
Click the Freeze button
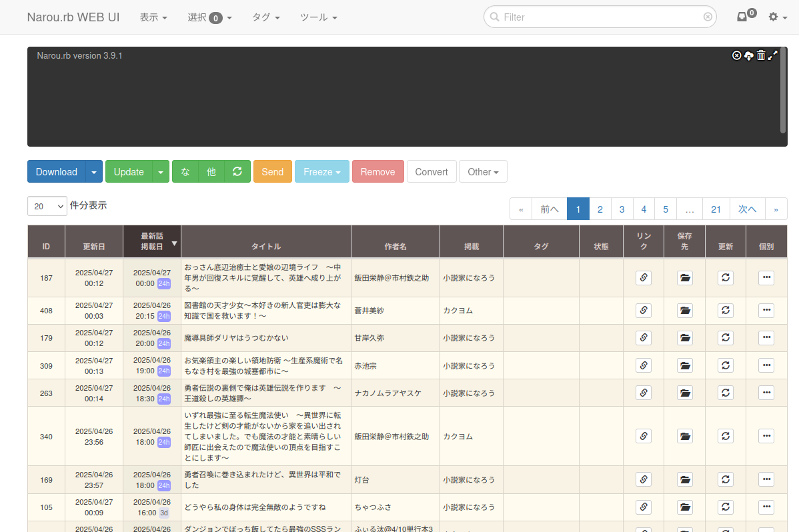coord(321,171)
